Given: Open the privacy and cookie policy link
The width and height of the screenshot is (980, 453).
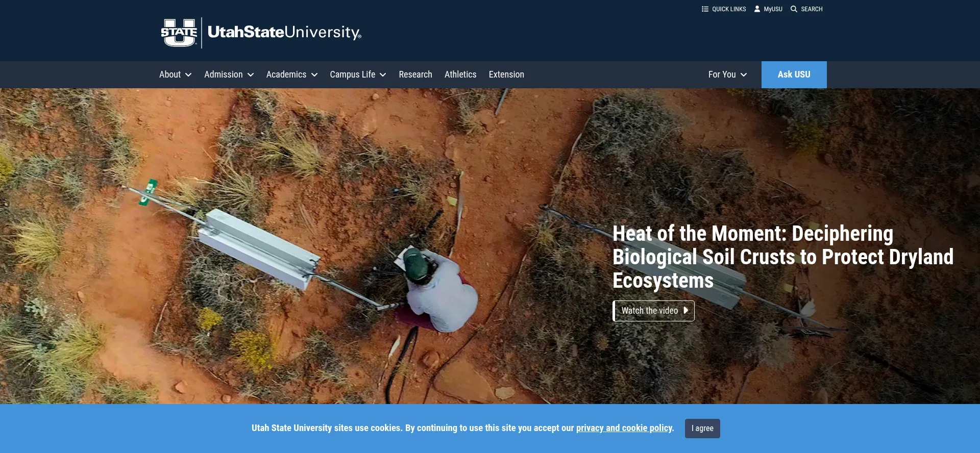Looking at the screenshot, I should point(624,428).
